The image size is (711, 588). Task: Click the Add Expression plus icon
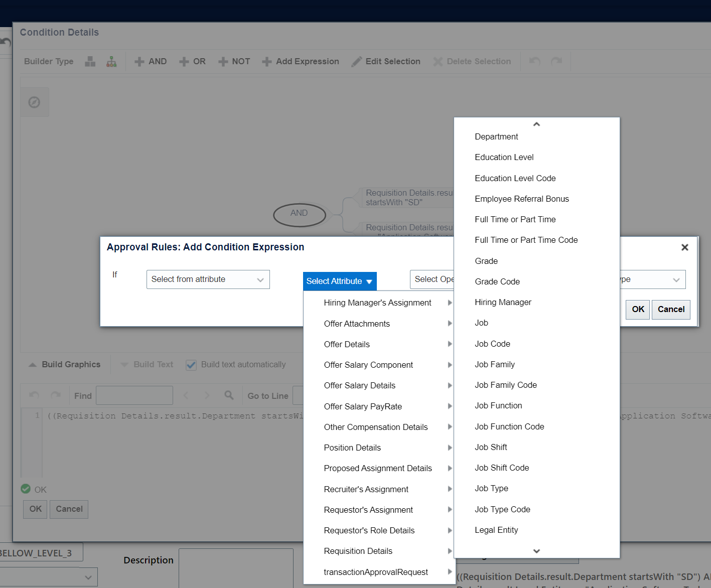pos(266,61)
